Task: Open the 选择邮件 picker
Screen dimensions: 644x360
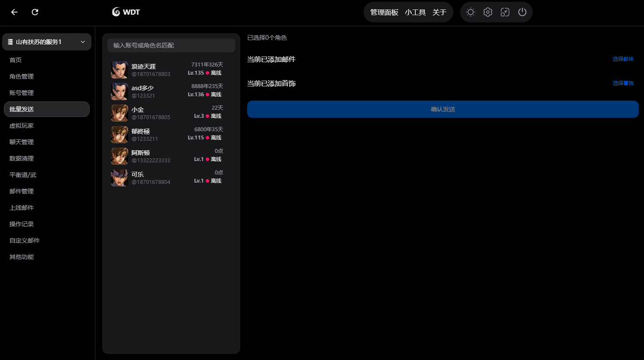Action: pyautogui.click(x=623, y=59)
